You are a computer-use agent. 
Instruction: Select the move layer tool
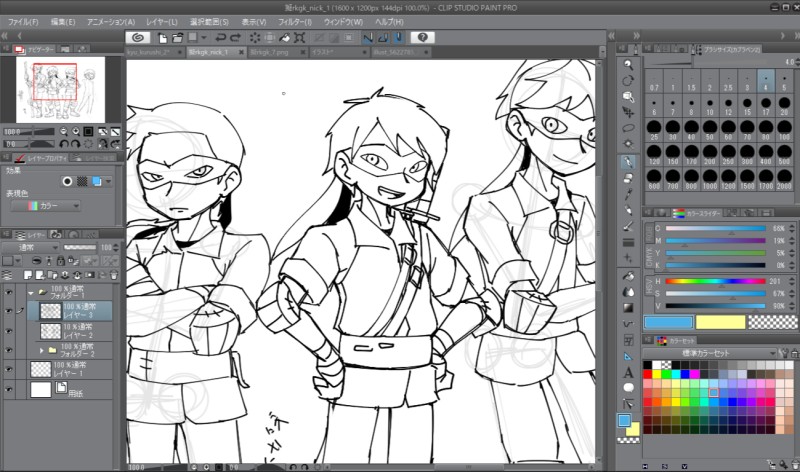pos(628,112)
